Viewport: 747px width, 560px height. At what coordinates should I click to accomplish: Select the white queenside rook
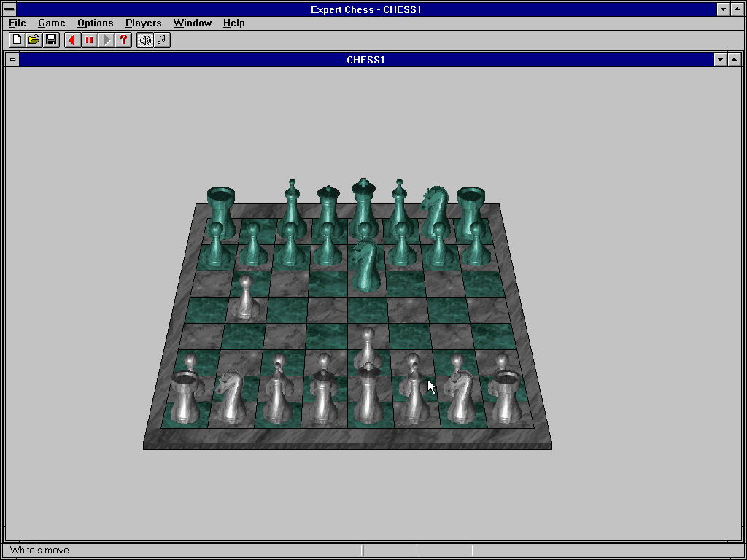185,397
